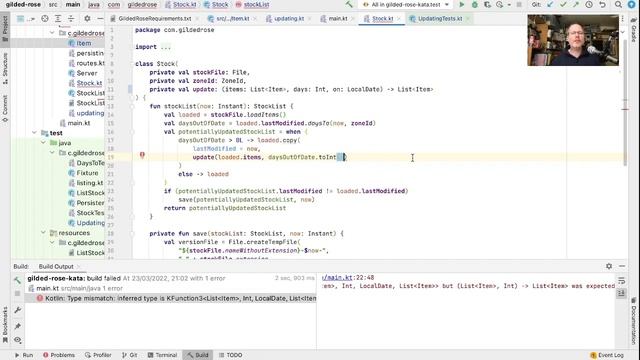Collapse the resources folder in project tree
Viewport: 640px width, 360px height.
click(43, 232)
